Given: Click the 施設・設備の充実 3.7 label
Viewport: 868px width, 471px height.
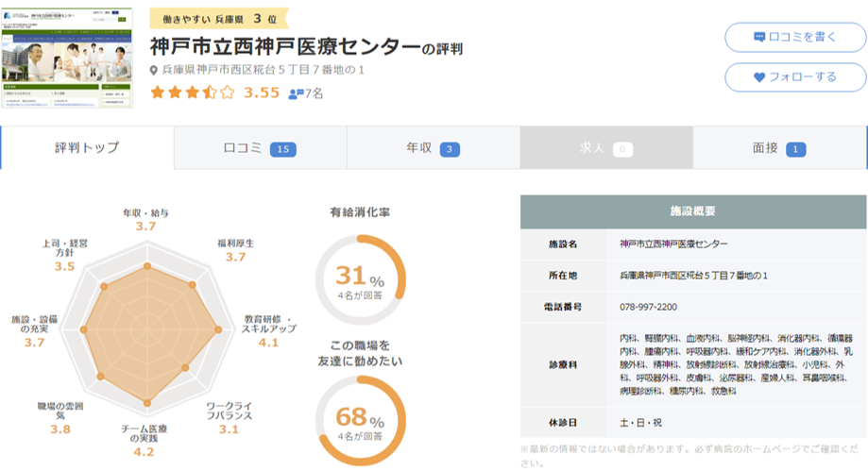Looking at the screenshot, I should pos(34,331).
